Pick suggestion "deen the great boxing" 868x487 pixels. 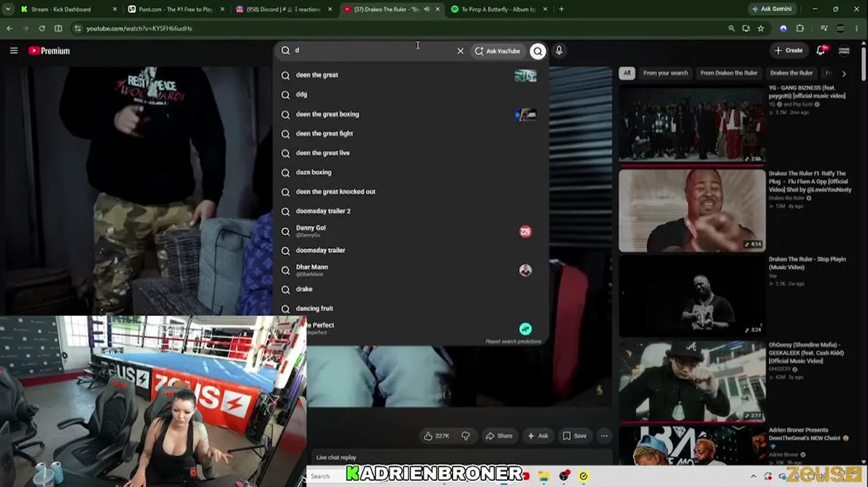click(412, 114)
